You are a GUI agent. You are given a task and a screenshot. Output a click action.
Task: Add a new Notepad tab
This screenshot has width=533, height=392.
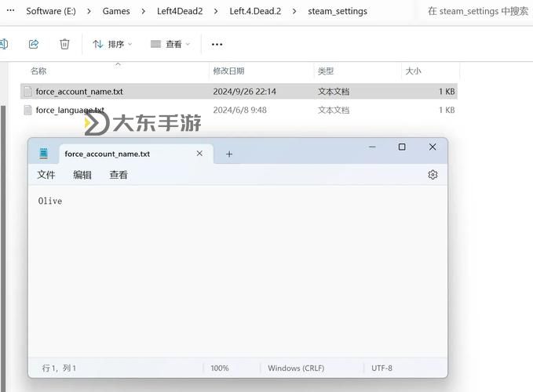[x=229, y=154]
